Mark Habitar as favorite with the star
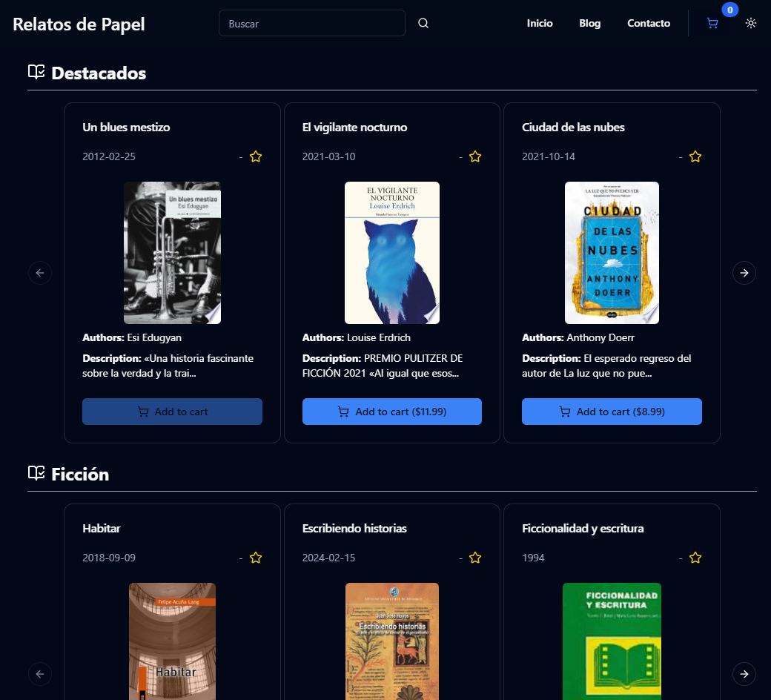Screen dimensions: 771x700 (x=256, y=558)
